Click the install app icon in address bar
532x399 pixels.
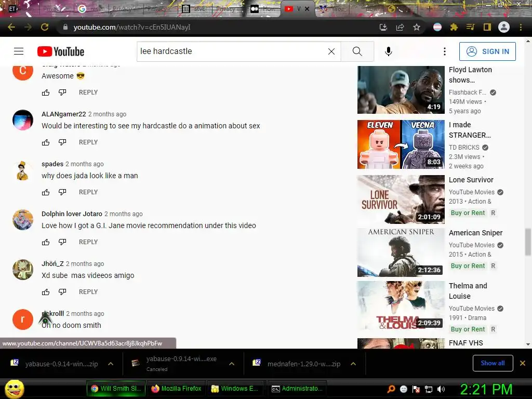pyautogui.click(x=383, y=27)
